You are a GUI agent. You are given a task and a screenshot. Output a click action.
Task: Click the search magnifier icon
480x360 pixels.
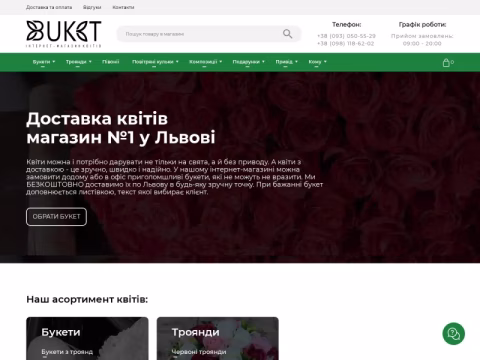[287, 34]
